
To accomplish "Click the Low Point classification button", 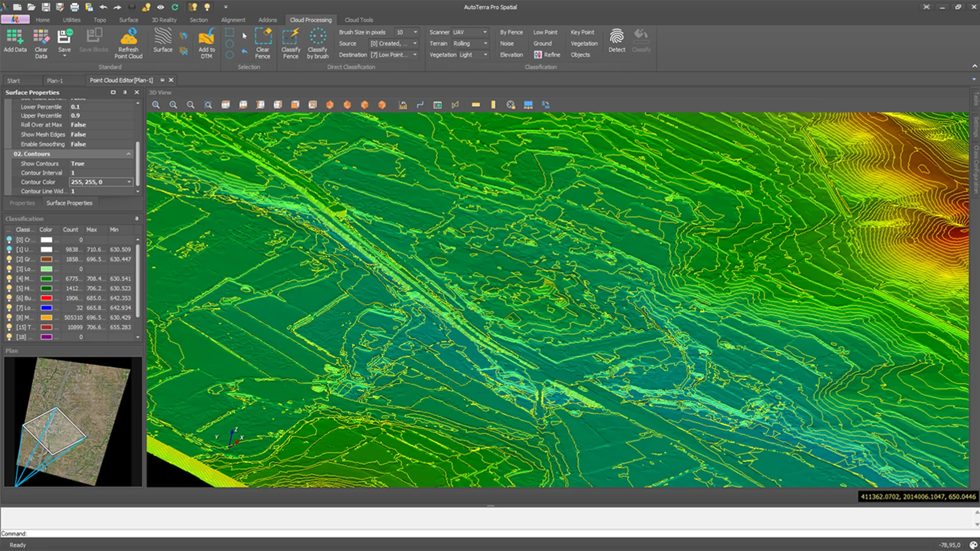I will click(545, 32).
